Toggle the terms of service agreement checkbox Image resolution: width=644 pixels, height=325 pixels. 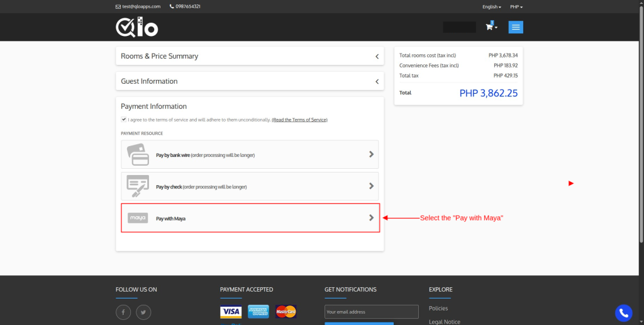coord(124,119)
